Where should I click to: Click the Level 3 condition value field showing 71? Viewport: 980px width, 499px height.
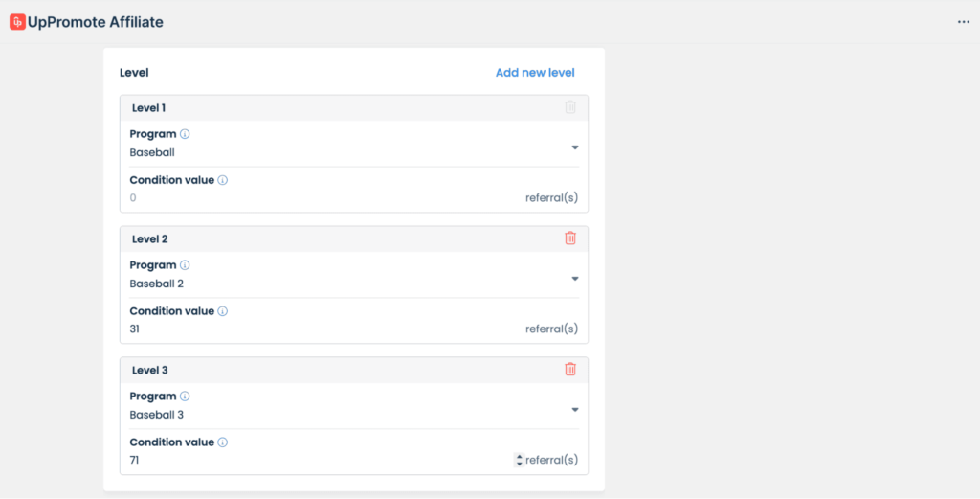tap(316, 461)
